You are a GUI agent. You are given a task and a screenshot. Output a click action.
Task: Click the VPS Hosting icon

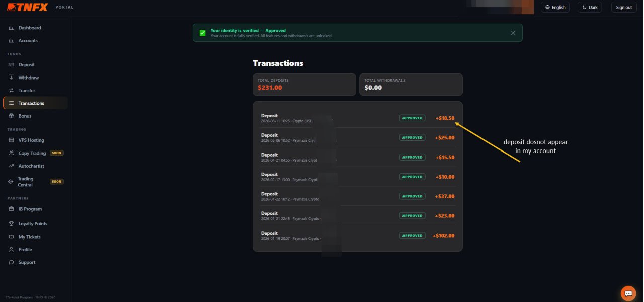(x=11, y=140)
